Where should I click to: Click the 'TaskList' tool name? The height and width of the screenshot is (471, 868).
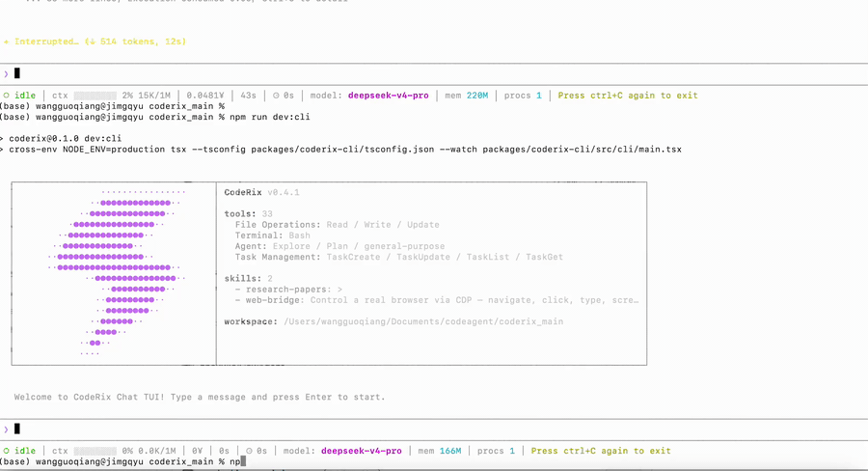[x=488, y=257]
